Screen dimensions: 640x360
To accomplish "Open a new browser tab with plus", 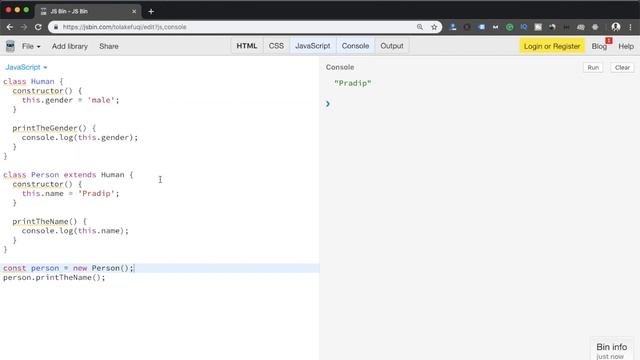I will (151, 11).
